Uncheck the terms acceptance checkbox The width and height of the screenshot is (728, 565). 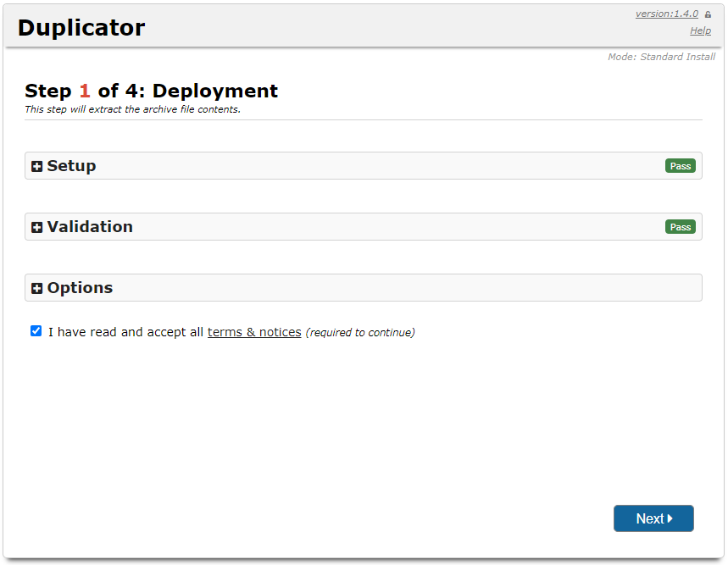tap(36, 331)
